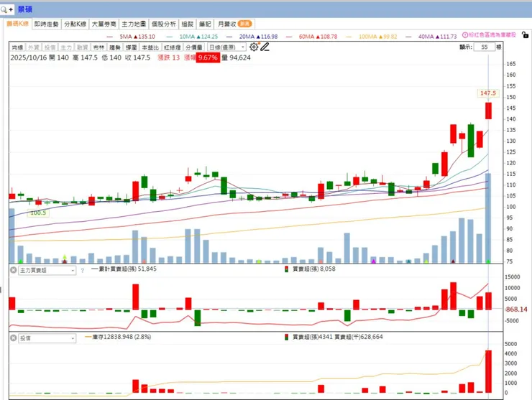The image size is (532, 400).
Task: Click the 量 94,624 volume readout
Action: tap(236, 58)
